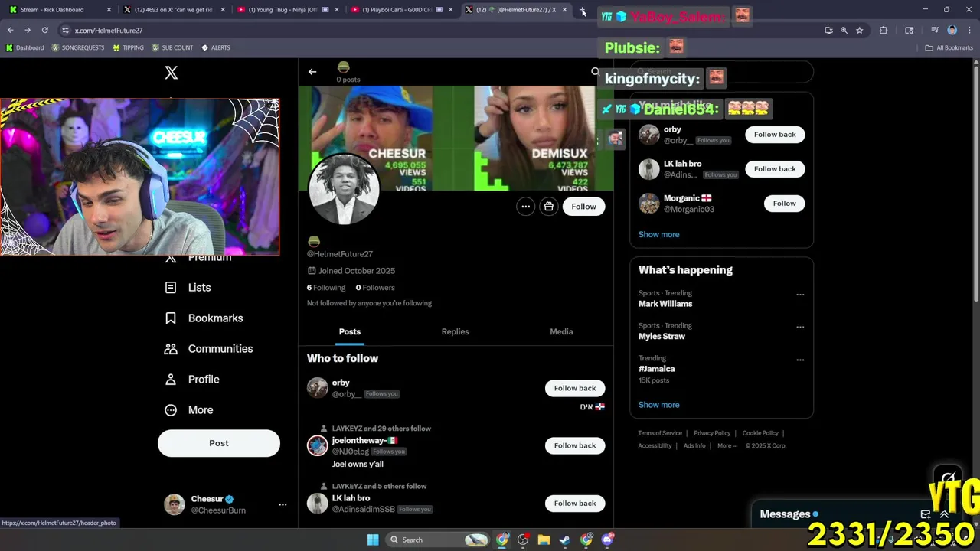This screenshot has width=980, height=551.
Task: Follow Morganic in You might like
Action: pyautogui.click(x=784, y=204)
